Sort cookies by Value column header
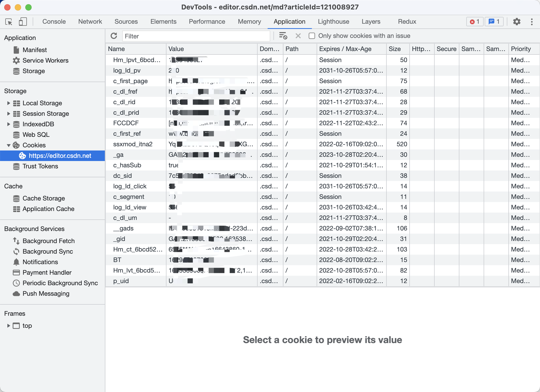This screenshot has width=540, height=392. pos(212,49)
